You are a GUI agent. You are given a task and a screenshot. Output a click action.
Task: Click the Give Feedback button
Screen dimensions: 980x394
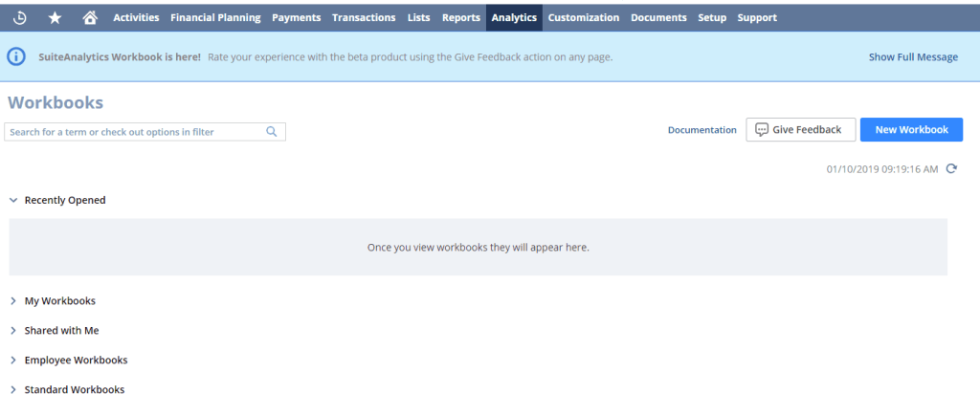tap(801, 130)
